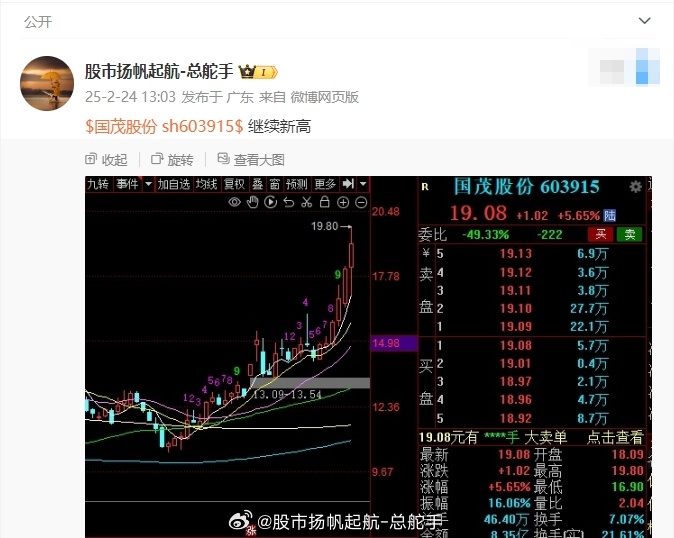Toggle the lock icon on chart toolbar
Viewport: 674px width, 538px height.
(325, 202)
